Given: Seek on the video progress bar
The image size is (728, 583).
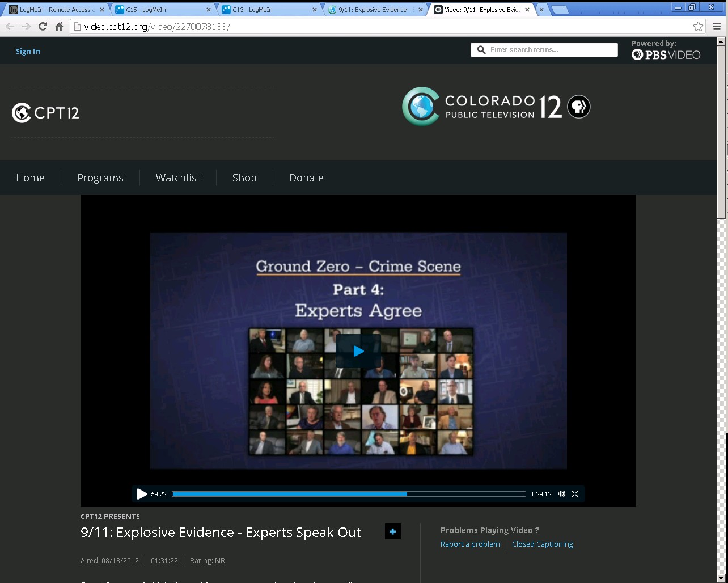Looking at the screenshot, I should (x=349, y=494).
